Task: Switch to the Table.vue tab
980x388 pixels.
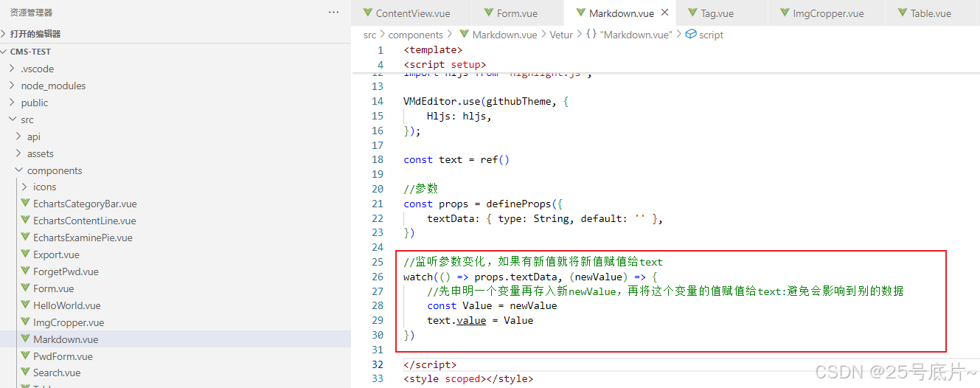Action: [931, 13]
